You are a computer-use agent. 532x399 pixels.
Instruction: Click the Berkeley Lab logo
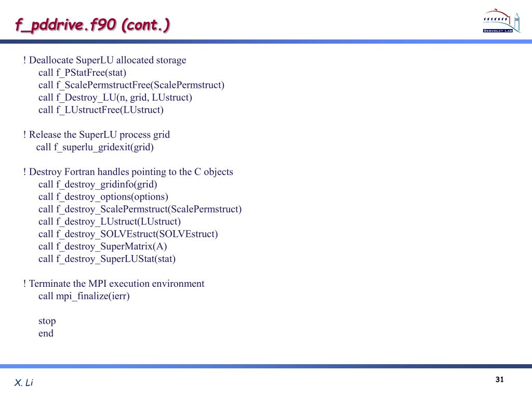501,21
